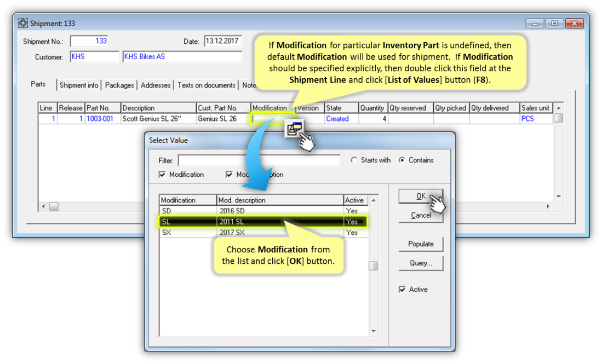The height and width of the screenshot is (364, 602).
Task: Toggle the Modification filter checkbox
Action: 162,175
